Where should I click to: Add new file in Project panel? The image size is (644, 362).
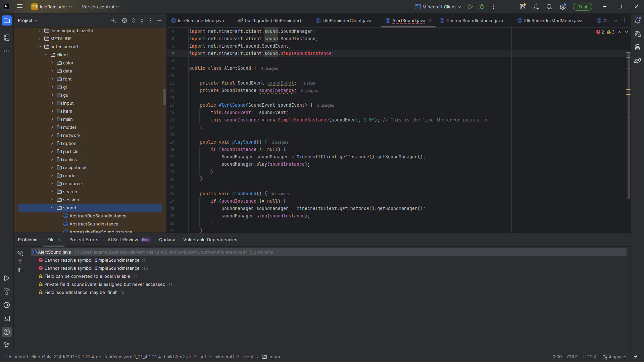click(113, 20)
